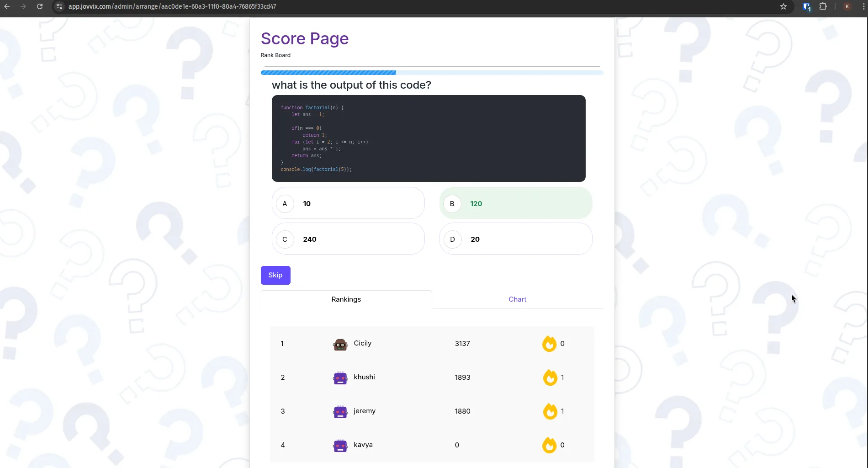868x468 pixels.
Task: Click jeremy's robot avatar icon
Action: pos(340,412)
